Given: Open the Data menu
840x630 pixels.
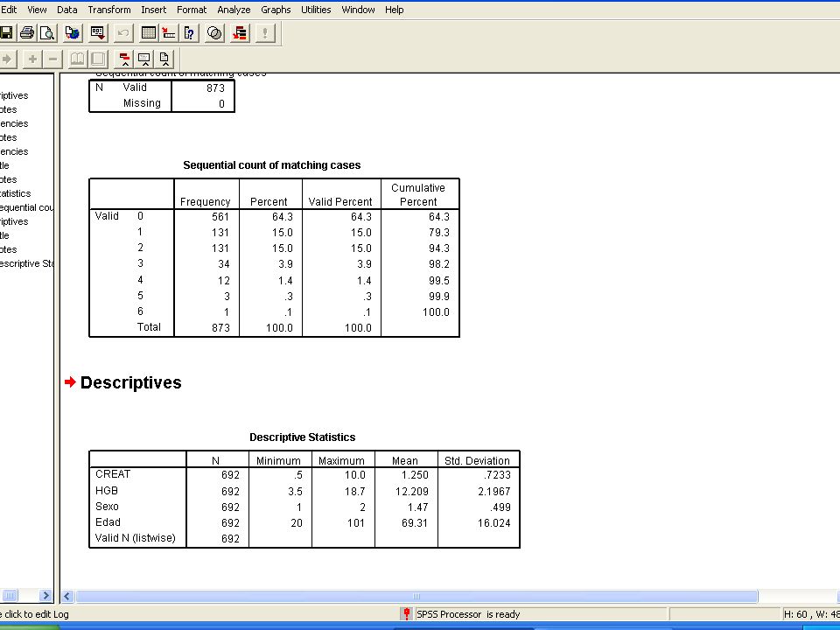Looking at the screenshot, I should [67, 10].
